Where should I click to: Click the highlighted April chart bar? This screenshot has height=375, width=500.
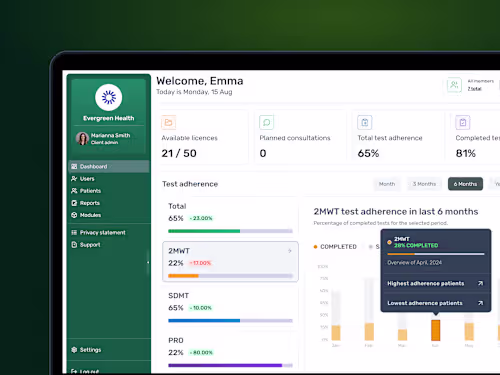pyautogui.click(x=436, y=330)
